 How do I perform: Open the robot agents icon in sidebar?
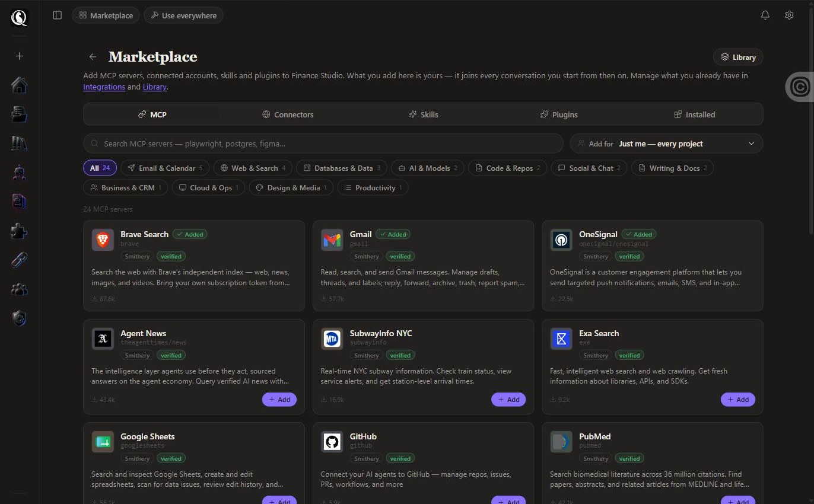click(x=20, y=173)
